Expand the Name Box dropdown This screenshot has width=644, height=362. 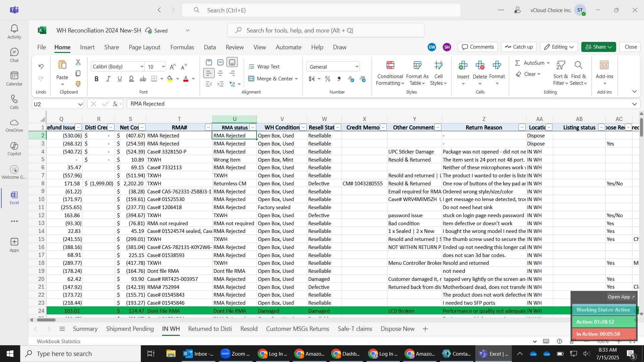click(x=80, y=104)
